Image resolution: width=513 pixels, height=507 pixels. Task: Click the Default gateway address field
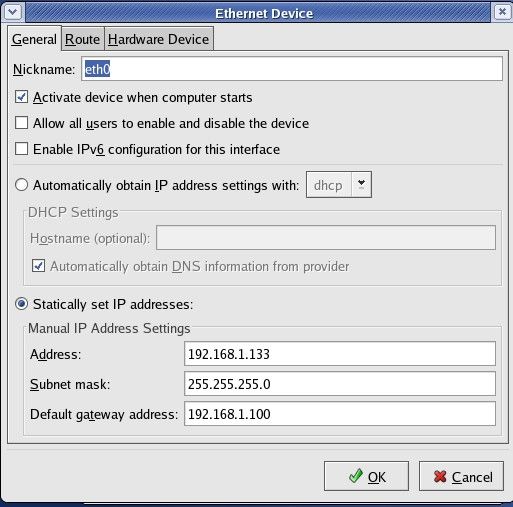[340, 414]
